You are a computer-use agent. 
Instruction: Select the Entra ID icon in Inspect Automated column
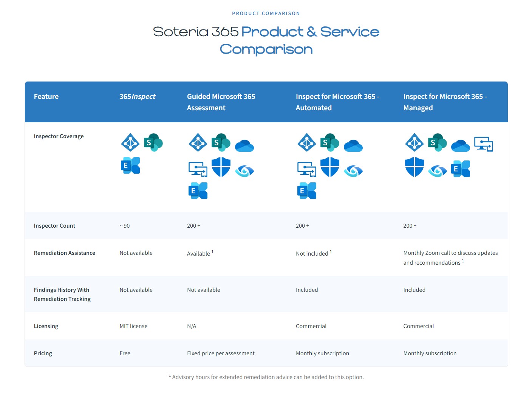point(307,143)
